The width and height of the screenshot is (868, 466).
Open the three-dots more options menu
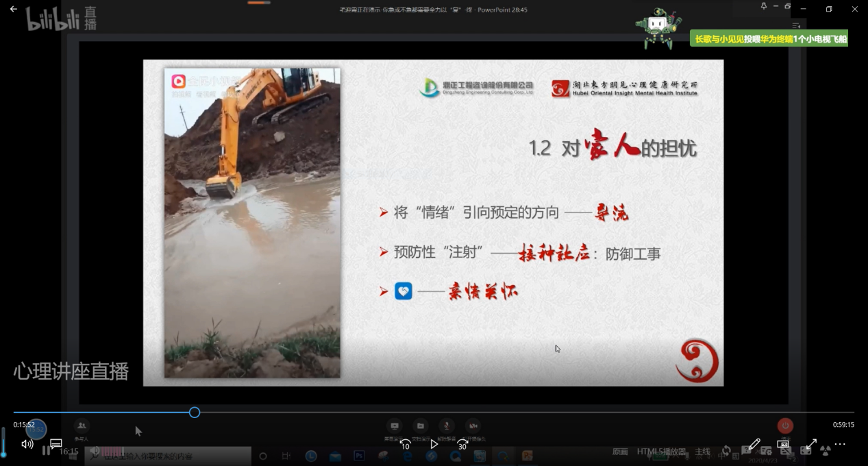(x=840, y=444)
